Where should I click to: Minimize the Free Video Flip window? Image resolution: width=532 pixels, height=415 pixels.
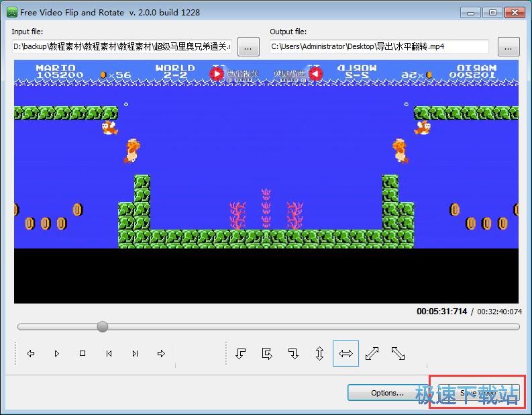click(470, 13)
